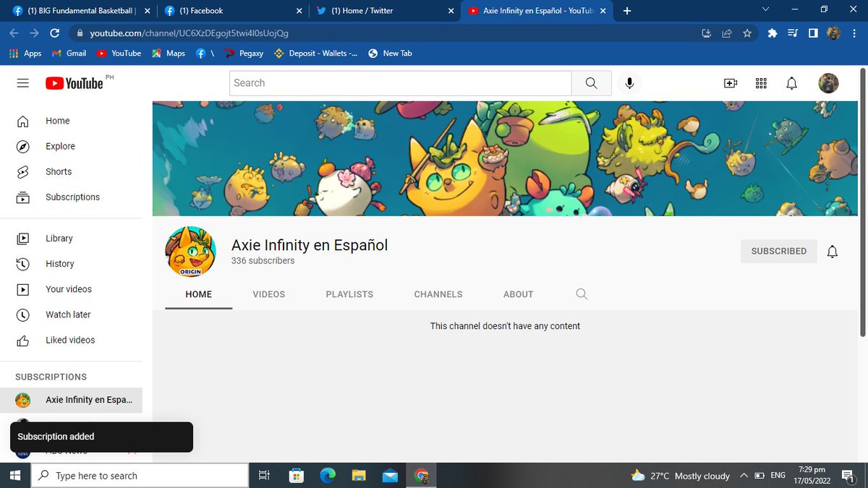
Task: Open Subscriptions in the sidebar
Action: [x=71, y=197]
